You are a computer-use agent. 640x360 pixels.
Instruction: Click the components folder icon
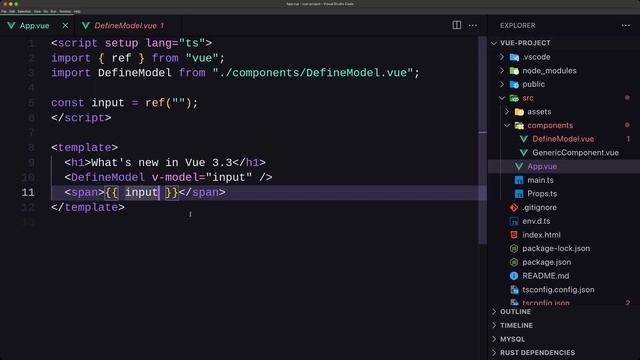(519, 126)
